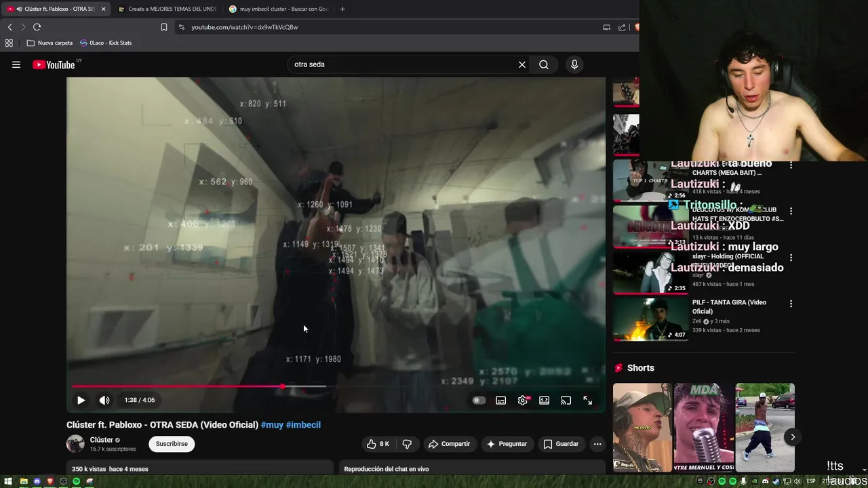This screenshot has height=488, width=868.
Task: Click the video playhead scrubber dot
Action: coord(282,386)
